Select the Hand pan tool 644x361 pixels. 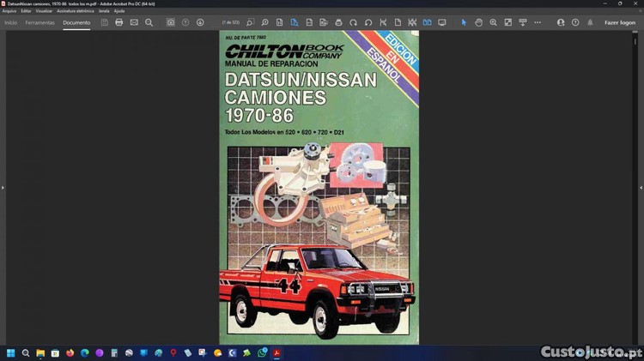coord(478,22)
